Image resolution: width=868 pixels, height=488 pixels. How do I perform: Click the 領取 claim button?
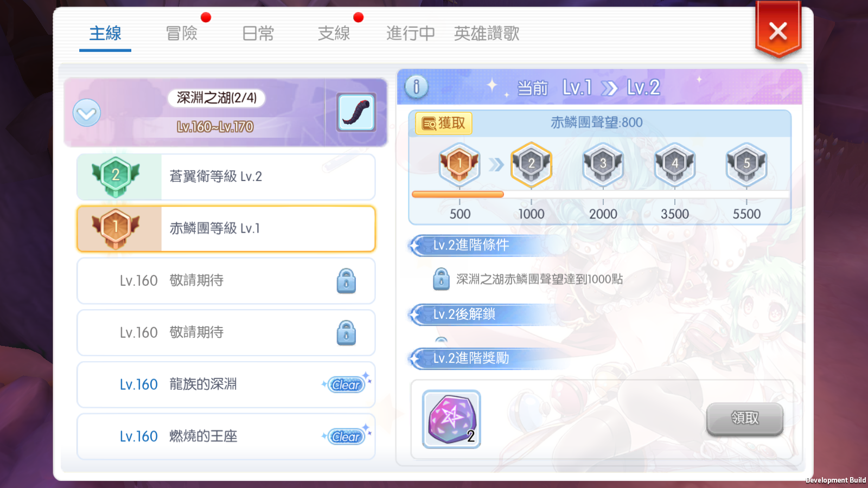tap(745, 419)
